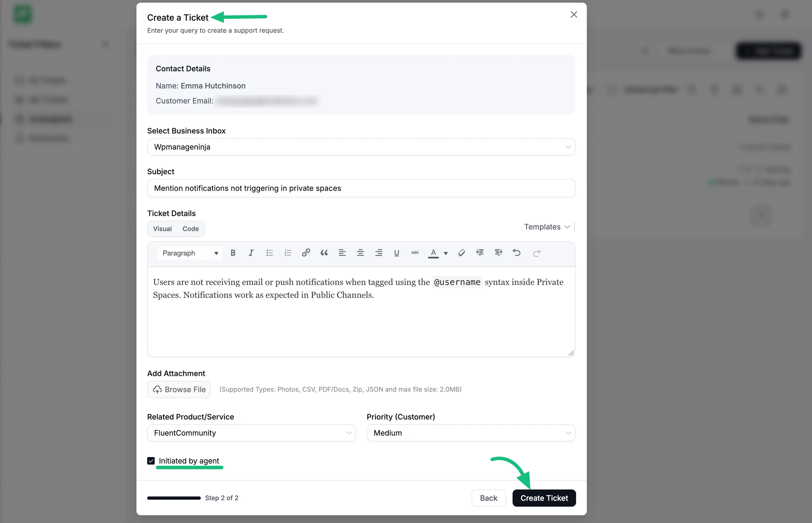This screenshot has width=812, height=523.
Task: Click Browse File to add an attachment
Action: coord(179,389)
